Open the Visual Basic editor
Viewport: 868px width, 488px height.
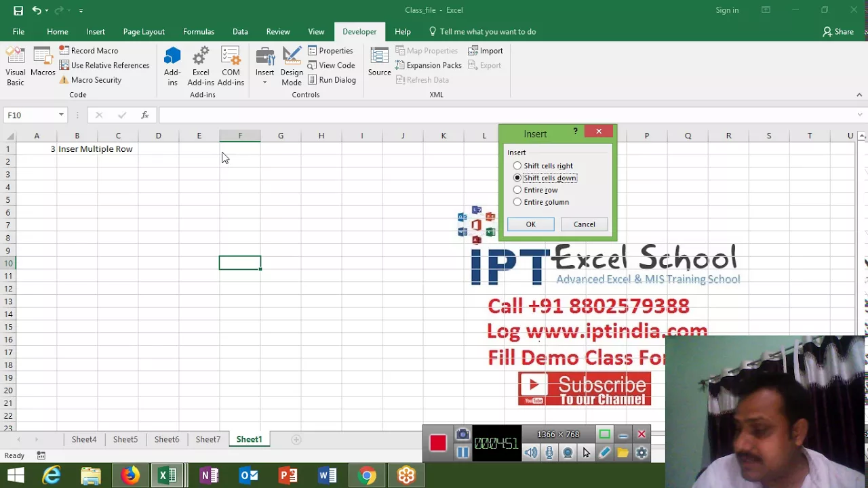pos(15,66)
